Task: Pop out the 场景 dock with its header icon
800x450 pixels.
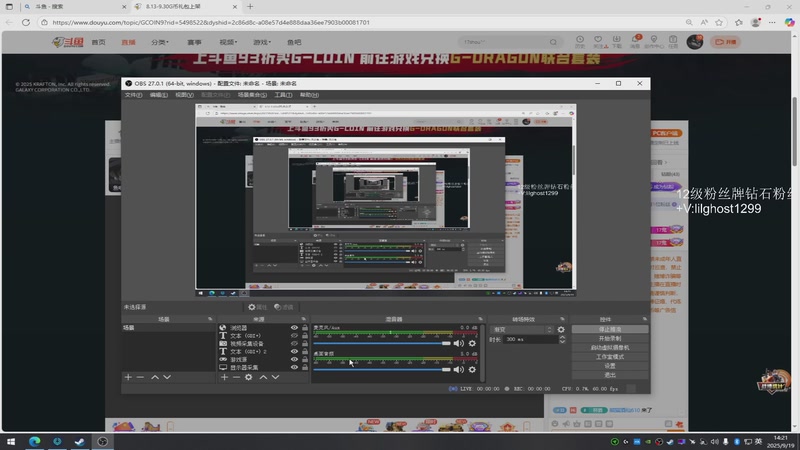Action: [x=210, y=319]
